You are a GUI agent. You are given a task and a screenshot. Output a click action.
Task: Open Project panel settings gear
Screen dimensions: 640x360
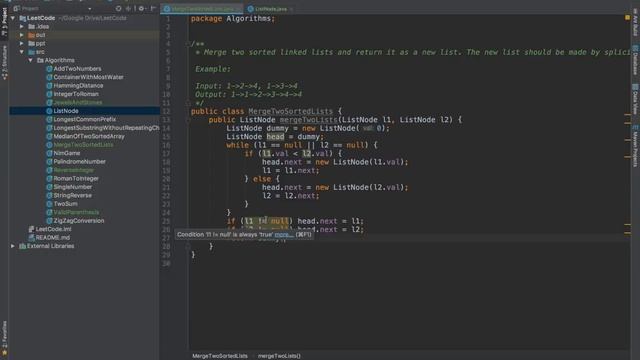(x=141, y=8)
